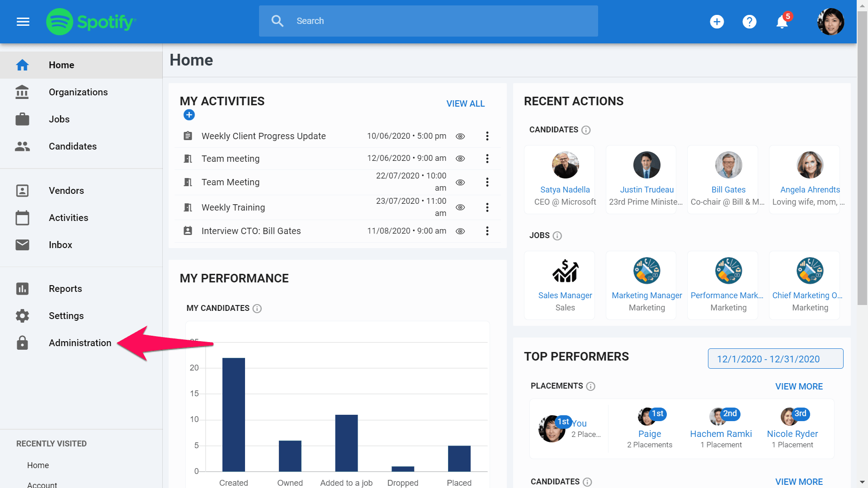Toggle eye icon for Team meeting 12/06/2020
The width and height of the screenshot is (868, 488).
[460, 159]
